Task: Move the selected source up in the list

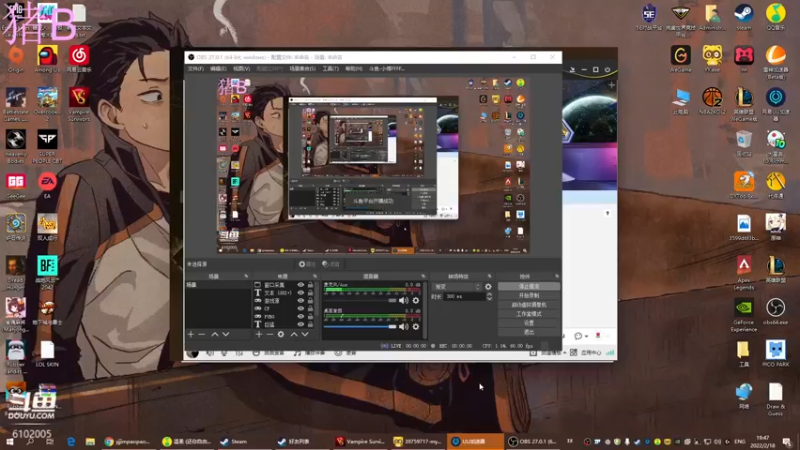Action: [294, 334]
